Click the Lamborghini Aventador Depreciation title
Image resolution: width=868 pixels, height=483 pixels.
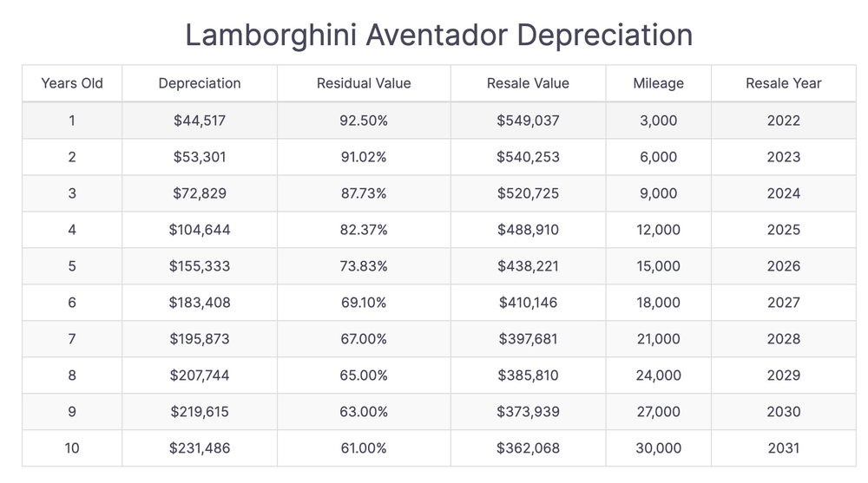click(439, 35)
